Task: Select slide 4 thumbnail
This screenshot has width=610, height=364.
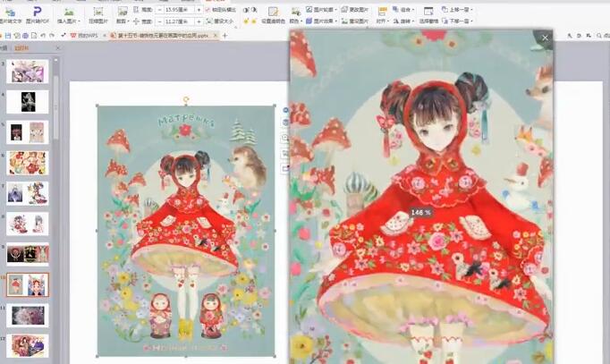Action: pyautogui.click(x=27, y=101)
